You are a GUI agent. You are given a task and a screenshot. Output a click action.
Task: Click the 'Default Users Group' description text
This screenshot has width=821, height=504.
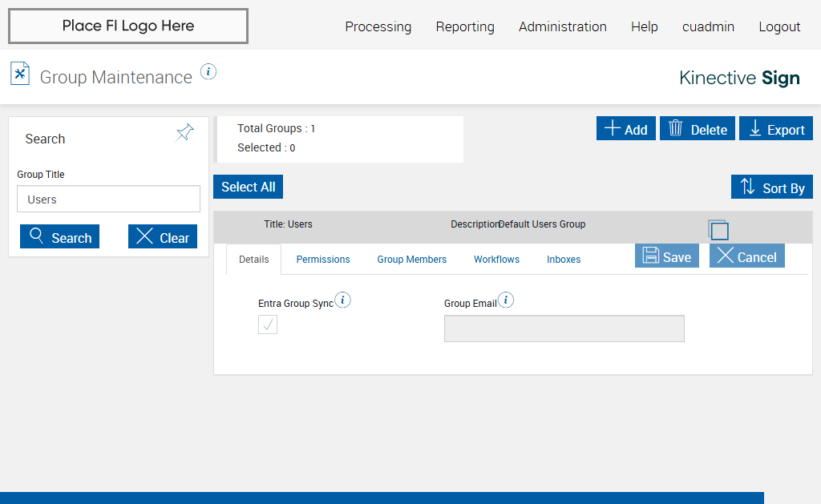[541, 224]
